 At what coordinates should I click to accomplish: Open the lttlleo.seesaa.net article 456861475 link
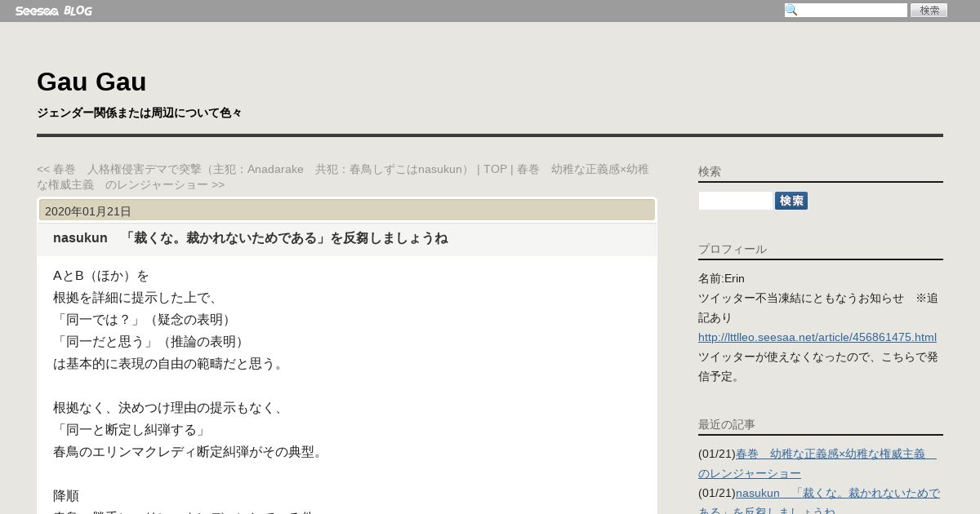pyautogui.click(x=817, y=337)
